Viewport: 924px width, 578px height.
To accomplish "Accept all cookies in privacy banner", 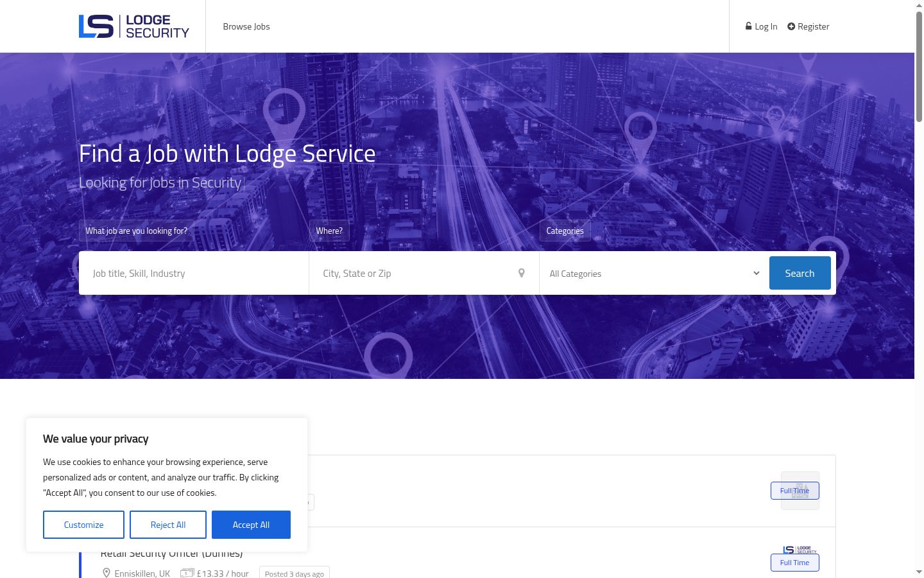I will (251, 525).
